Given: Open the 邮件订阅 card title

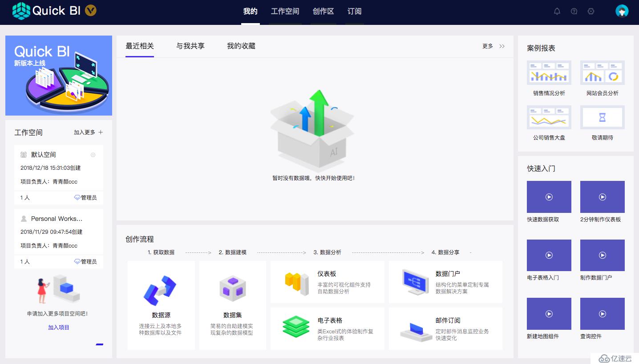Looking at the screenshot, I should (x=448, y=320).
